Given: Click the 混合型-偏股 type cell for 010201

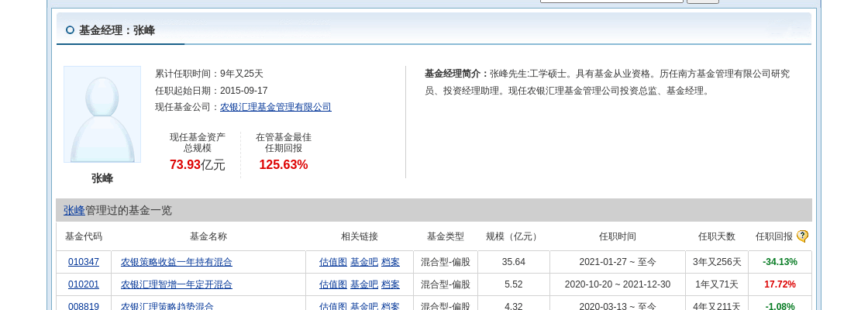Looking at the screenshot, I should coord(446,284).
